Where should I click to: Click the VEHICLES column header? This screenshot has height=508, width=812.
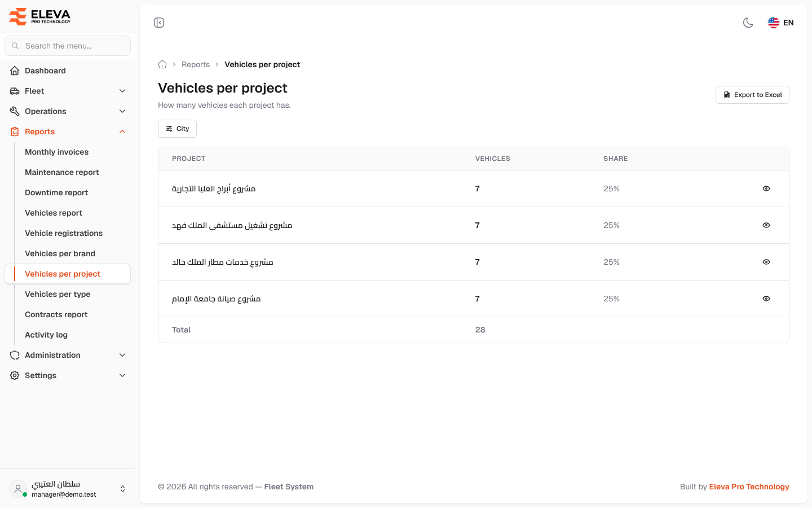492,159
